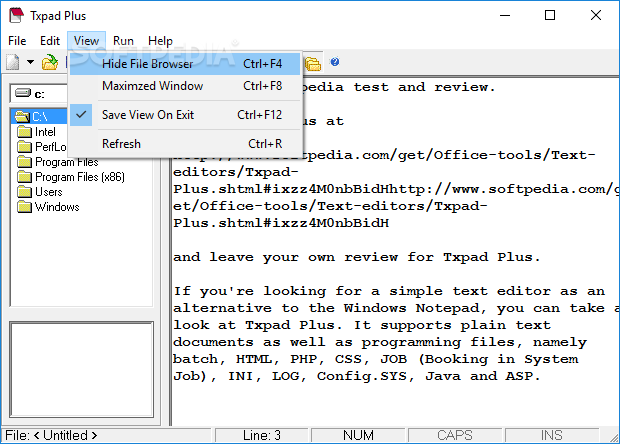Select Maximzed Window menu entry
This screenshot has width=620, height=444.
point(185,86)
